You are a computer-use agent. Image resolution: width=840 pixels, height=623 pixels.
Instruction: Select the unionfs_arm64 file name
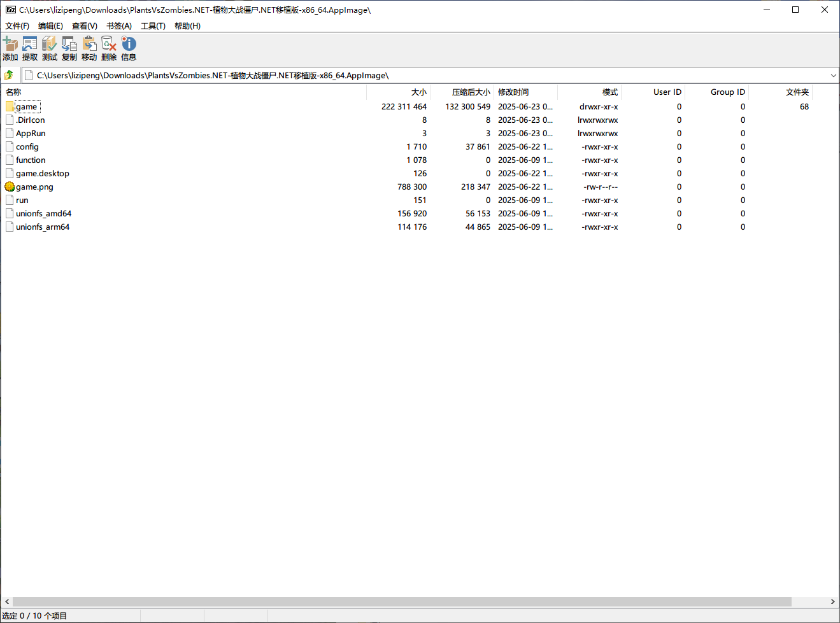coord(43,227)
